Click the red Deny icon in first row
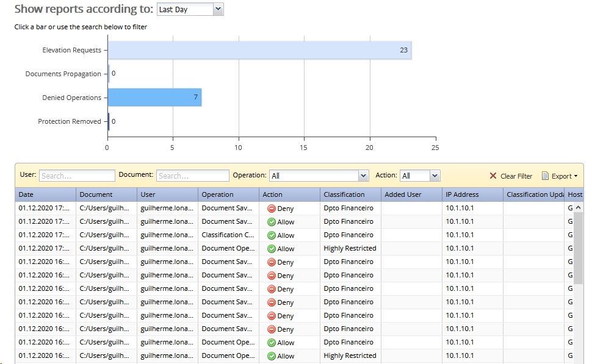Screen dimensions: 592x364 pos(272,209)
